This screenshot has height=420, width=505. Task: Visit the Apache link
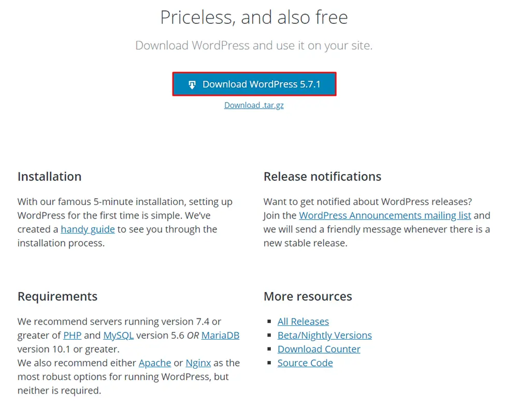click(154, 363)
